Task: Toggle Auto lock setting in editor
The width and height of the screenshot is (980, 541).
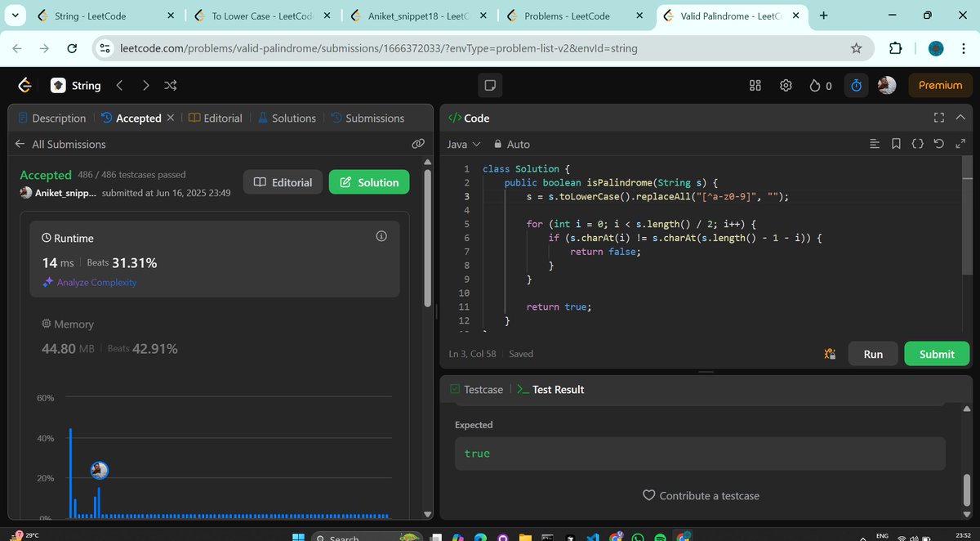Action: [512, 144]
